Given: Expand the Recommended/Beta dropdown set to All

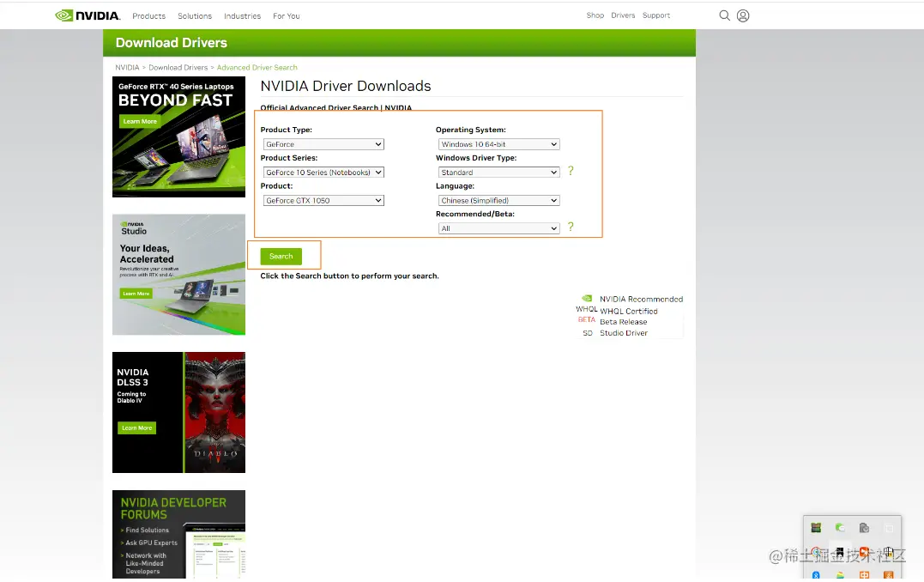Looking at the screenshot, I should tap(499, 228).
